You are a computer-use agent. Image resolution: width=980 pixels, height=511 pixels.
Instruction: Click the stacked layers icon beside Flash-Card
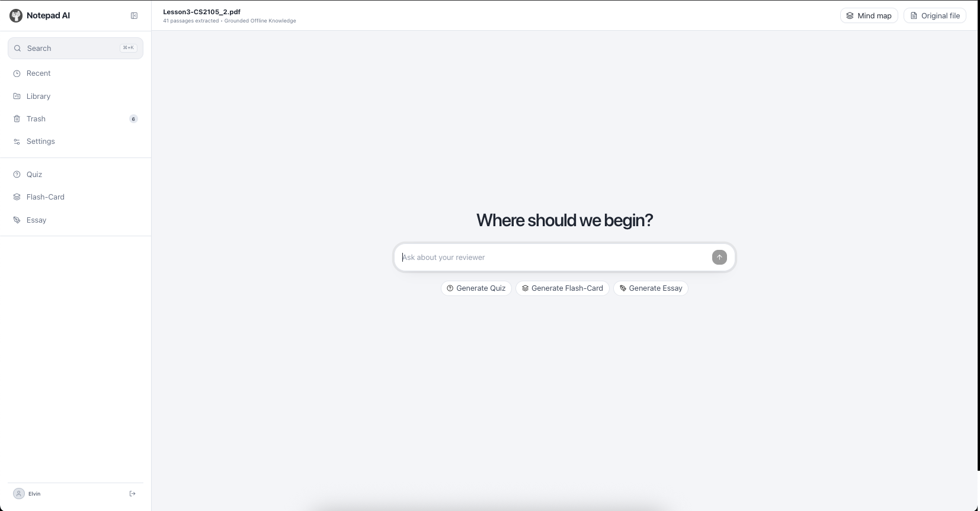tap(17, 197)
